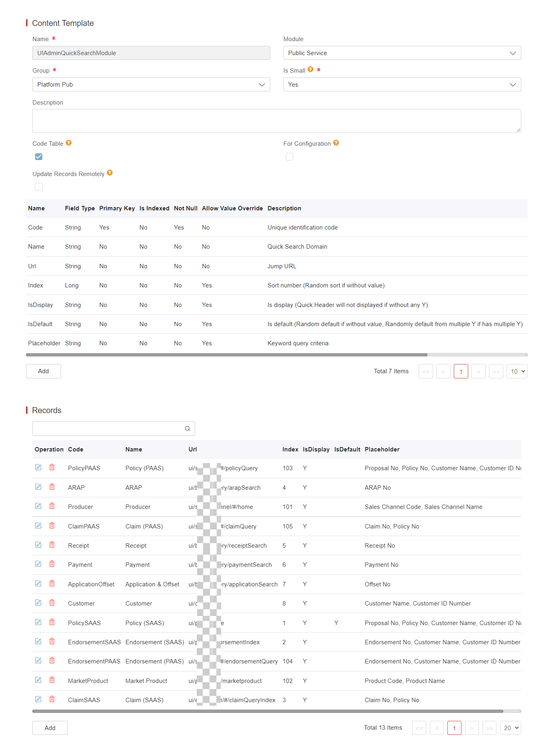Open the Is Small dropdown showing Yes

(402, 85)
